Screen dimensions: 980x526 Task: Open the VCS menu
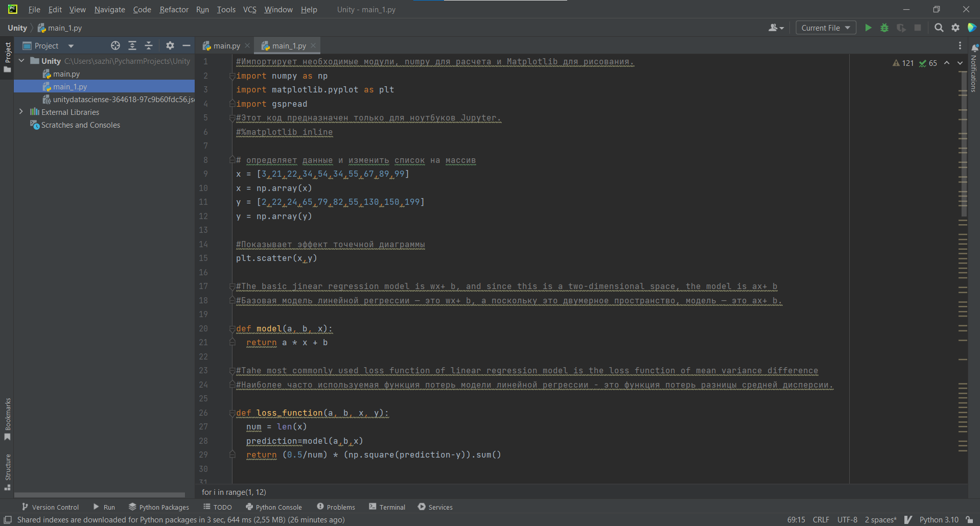click(249, 9)
